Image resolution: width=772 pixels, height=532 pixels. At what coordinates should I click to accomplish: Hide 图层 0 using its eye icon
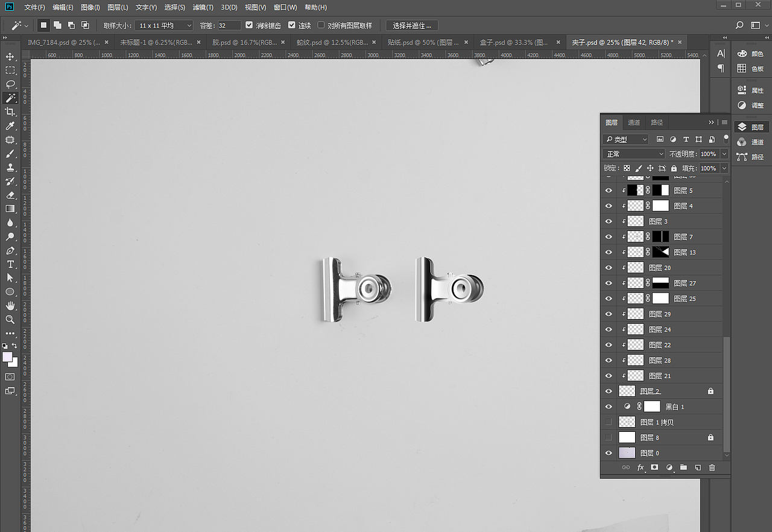point(609,453)
